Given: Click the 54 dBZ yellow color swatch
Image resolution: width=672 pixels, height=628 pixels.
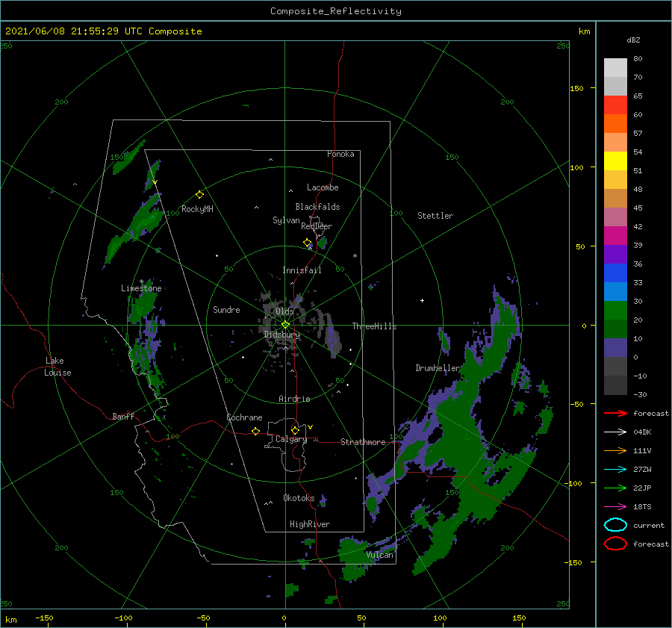Looking at the screenshot, I should pyautogui.click(x=615, y=161).
